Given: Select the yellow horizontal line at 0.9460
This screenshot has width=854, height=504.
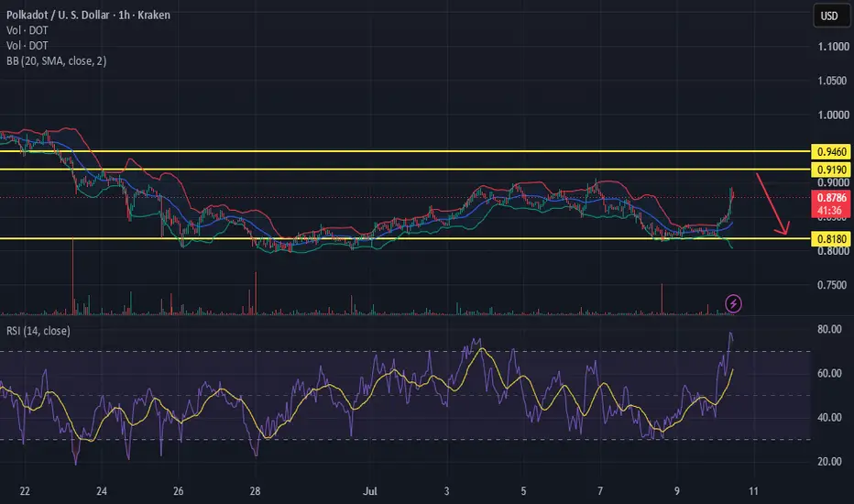Looking at the screenshot, I should point(405,151).
